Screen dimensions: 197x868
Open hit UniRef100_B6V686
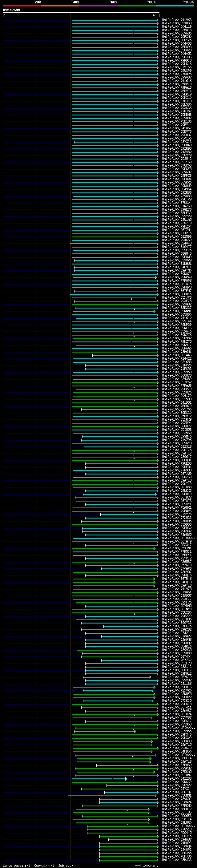[x=176, y=33]
